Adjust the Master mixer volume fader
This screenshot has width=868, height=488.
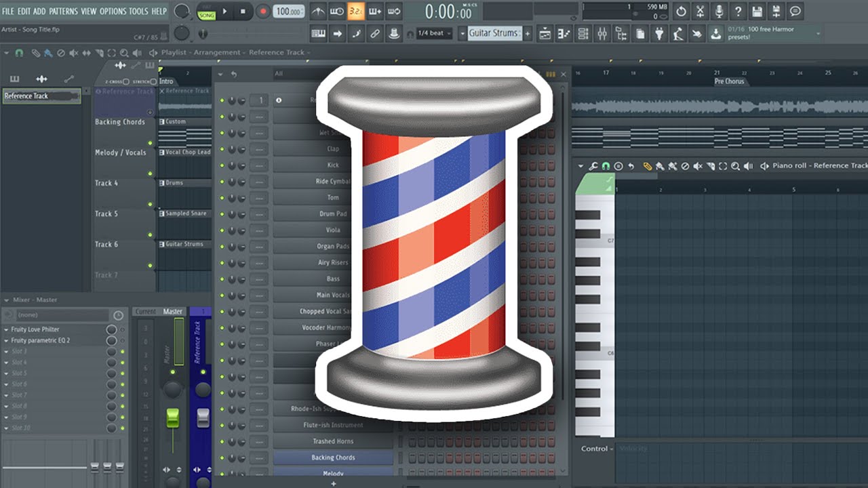tap(173, 418)
